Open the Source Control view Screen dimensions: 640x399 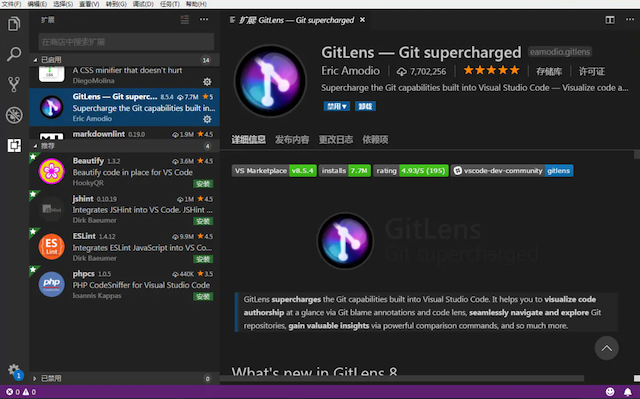(14, 84)
